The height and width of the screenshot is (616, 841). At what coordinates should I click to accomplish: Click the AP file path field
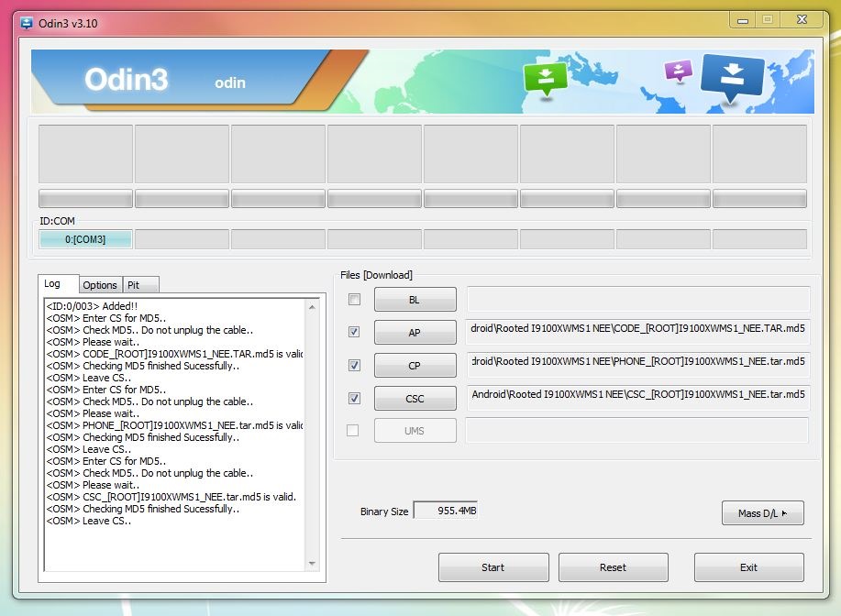click(x=638, y=332)
